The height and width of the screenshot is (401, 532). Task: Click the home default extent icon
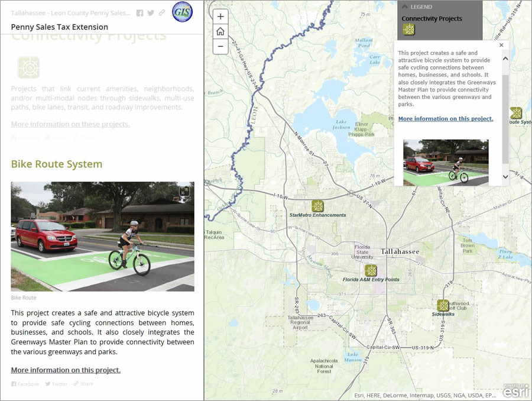(x=220, y=31)
